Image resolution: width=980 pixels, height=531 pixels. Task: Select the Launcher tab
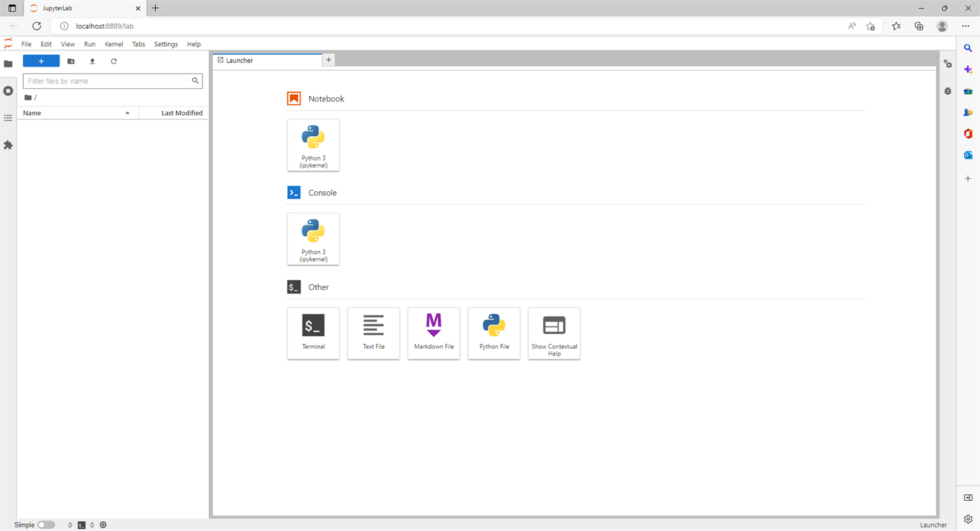266,60
